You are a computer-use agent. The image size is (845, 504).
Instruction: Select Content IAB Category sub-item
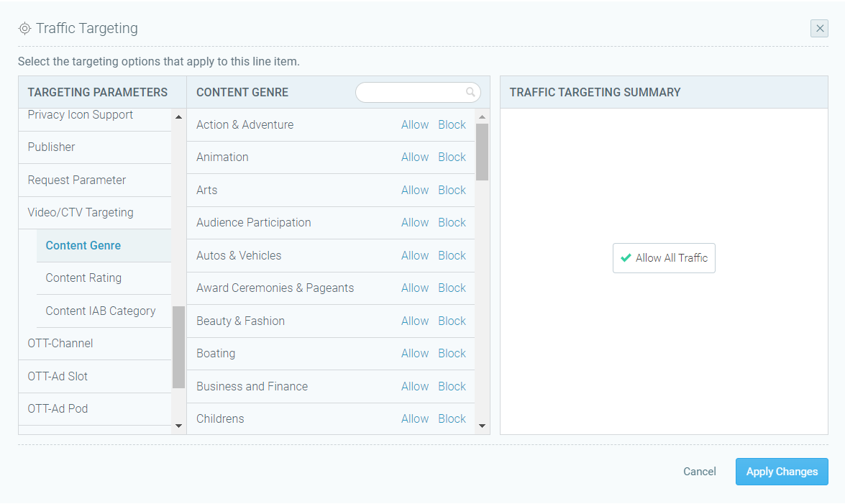pos(104,311)
